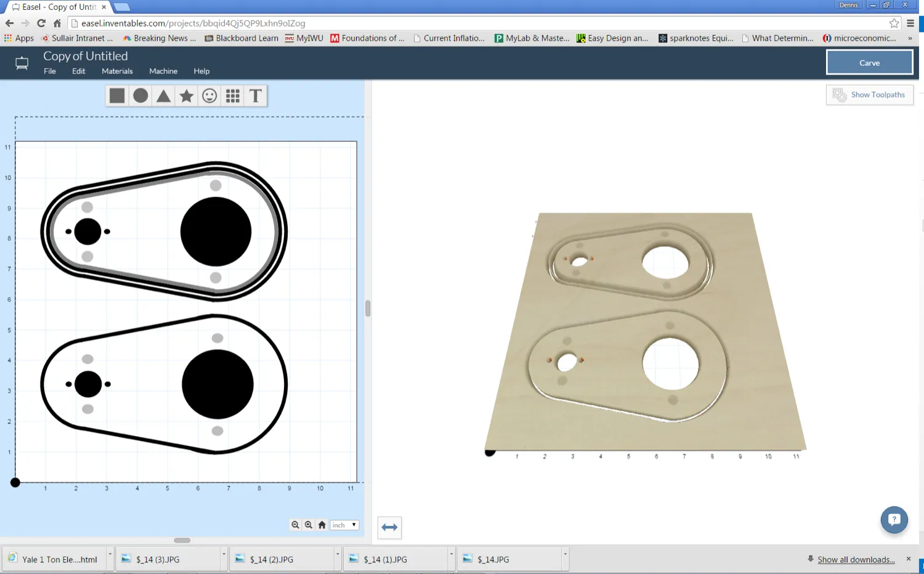924x574 pixels.
Task: Open the smiley icon shape library
Action: point(209,95)
